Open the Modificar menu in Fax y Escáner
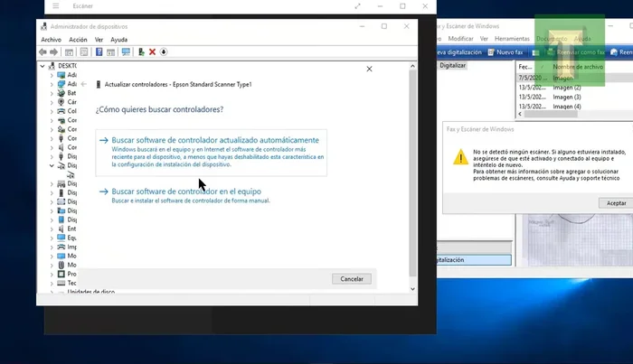The image size is (633, 364). (460, 39)
